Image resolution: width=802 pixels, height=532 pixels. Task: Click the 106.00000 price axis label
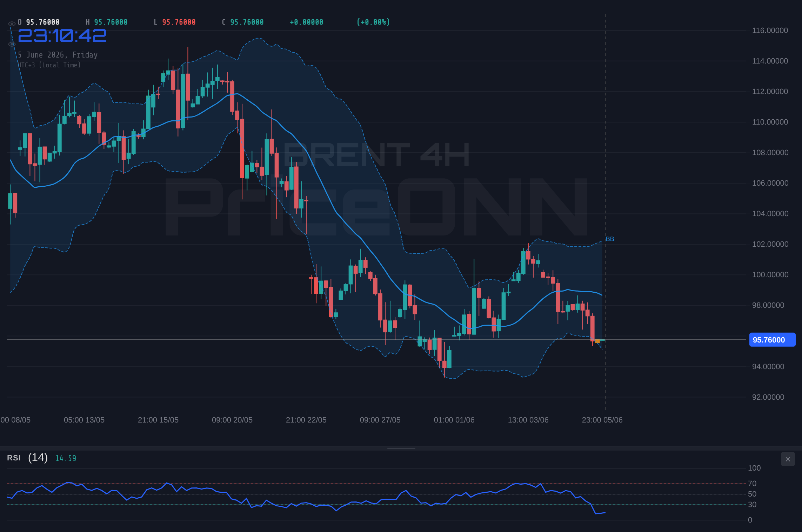(770, 183)
